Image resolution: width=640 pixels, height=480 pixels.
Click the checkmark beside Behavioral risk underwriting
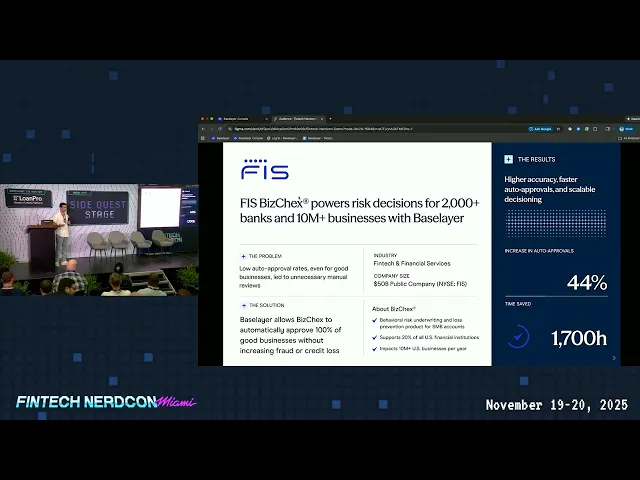point(374,320)
